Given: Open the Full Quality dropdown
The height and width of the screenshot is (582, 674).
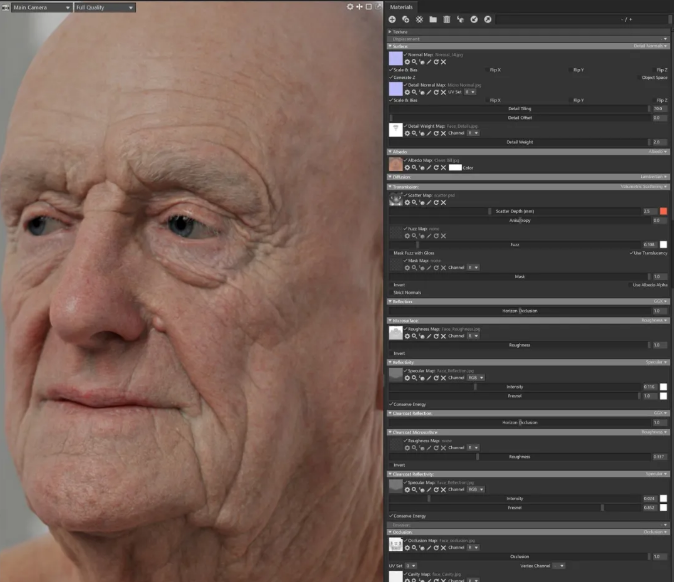Looking at the screenshot, I should pos(104,7).
